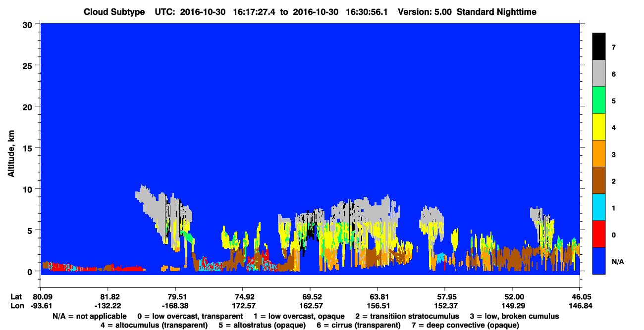This screenshot has width=644, height=330.
Task: Click the brown stratocumulus swatch labeled 2
Action: (x=598, y=180)
